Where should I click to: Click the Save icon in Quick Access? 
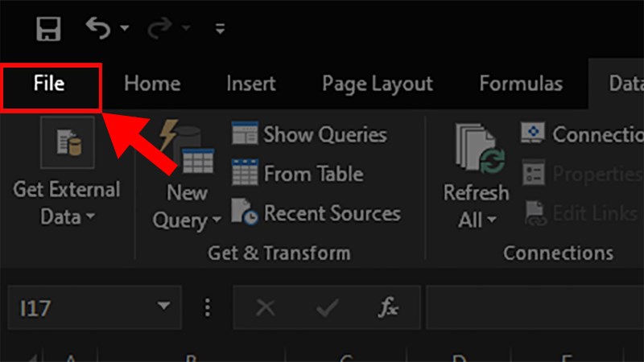49,30
